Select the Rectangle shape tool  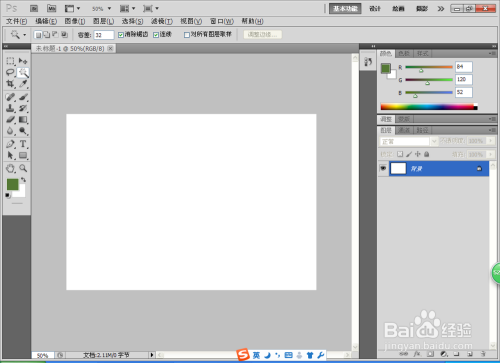(23, 155)
